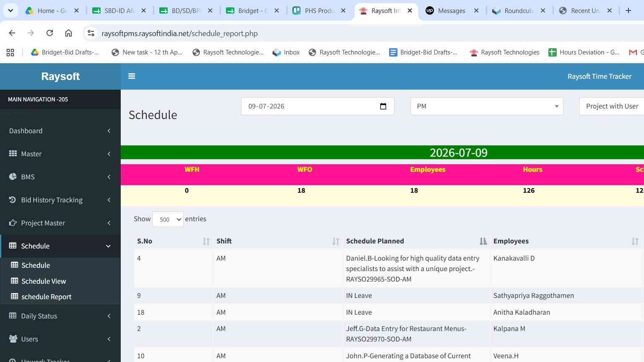Open the schedule Report submenu item
Screen dimensions: 644x362
coord(46,297)
